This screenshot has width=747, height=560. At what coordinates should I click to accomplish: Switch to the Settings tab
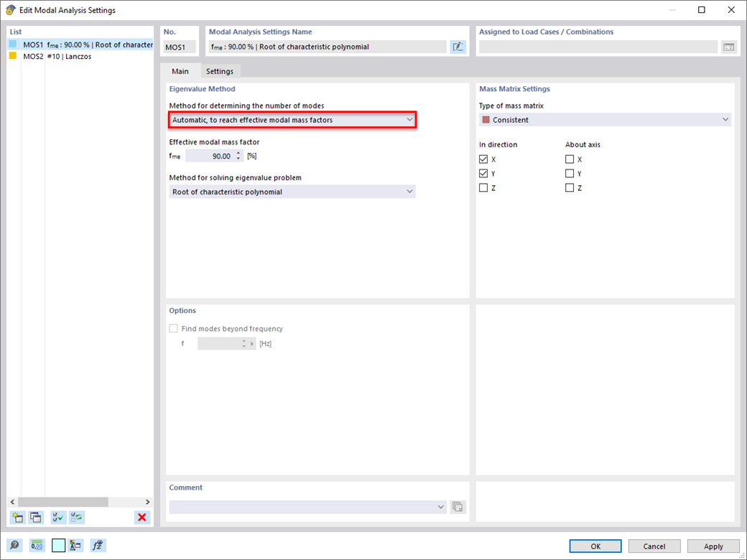pos(220,71)
